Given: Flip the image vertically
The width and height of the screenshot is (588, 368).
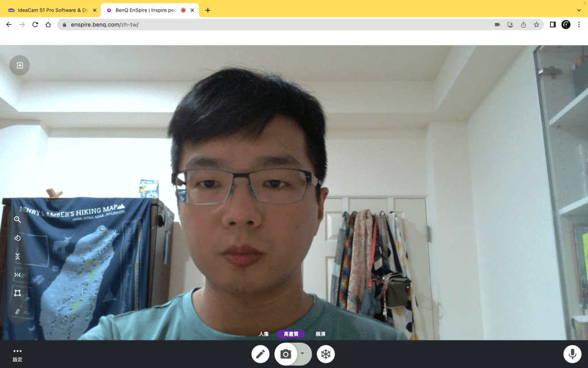Looking at the screenshot, I should coord(18,256).
